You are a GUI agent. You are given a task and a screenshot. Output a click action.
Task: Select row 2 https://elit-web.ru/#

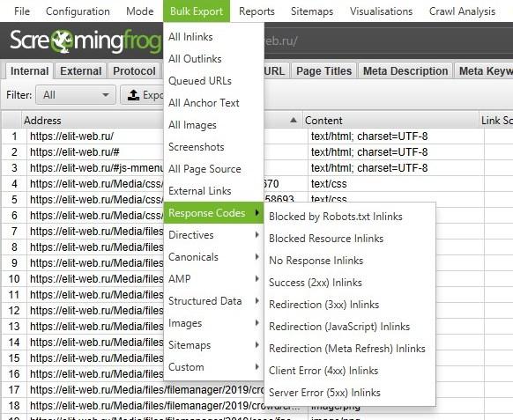point(75,152)
